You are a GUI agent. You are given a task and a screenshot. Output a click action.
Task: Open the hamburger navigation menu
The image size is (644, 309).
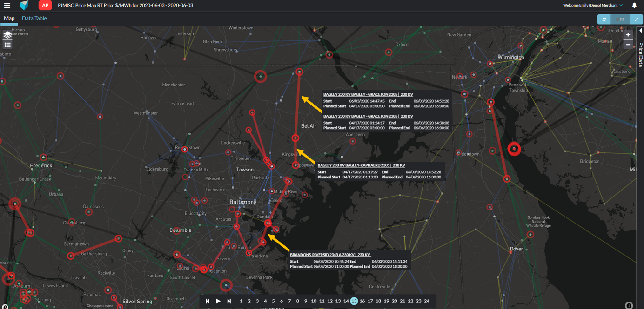(x=7, y=6)
